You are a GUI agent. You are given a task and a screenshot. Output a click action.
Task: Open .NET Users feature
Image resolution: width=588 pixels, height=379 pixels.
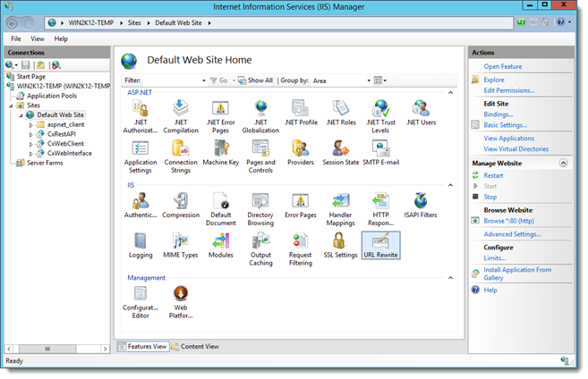pyautogui.click(x=421, y=113)
